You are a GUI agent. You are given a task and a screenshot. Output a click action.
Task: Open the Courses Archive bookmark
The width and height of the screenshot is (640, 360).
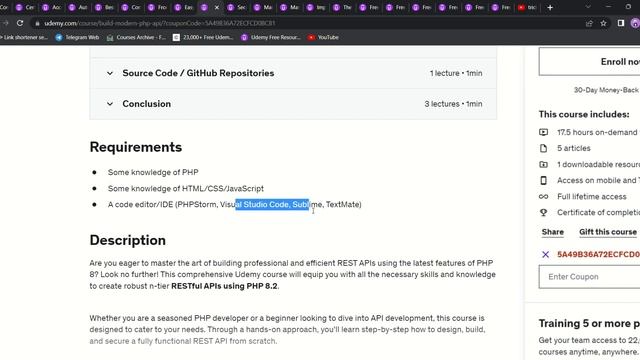click(x=136, y=37)
